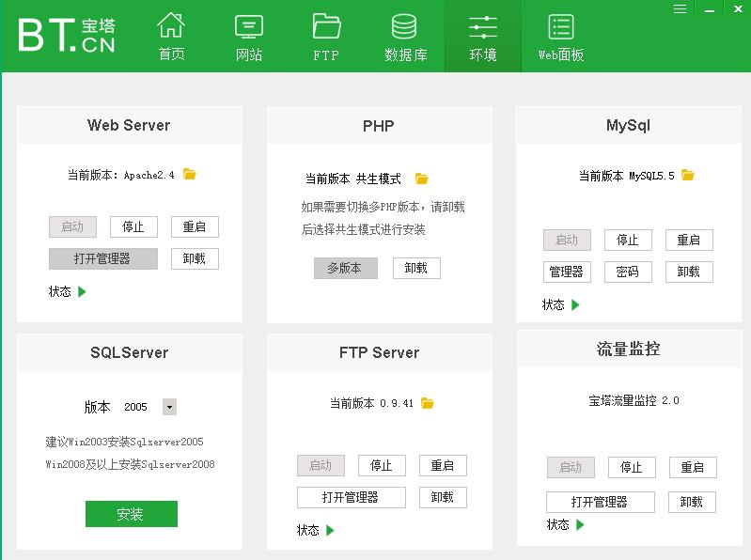Open the 数据库 database icon

404,26
